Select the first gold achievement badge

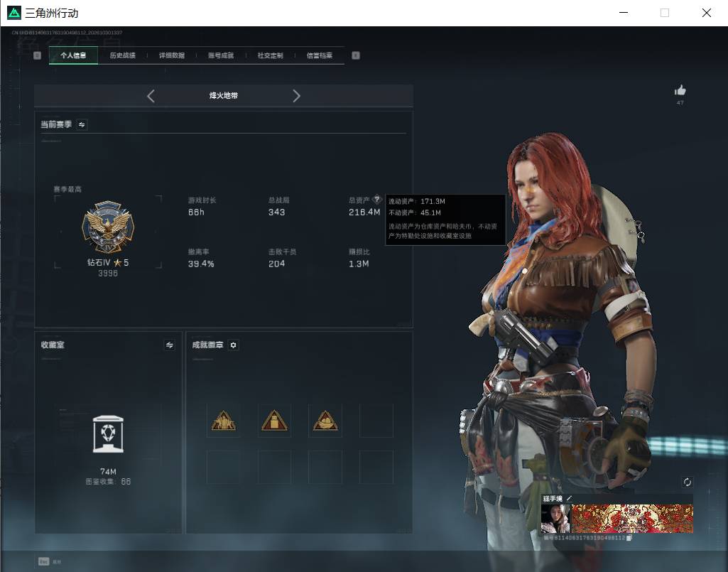[x=223, y=421]
